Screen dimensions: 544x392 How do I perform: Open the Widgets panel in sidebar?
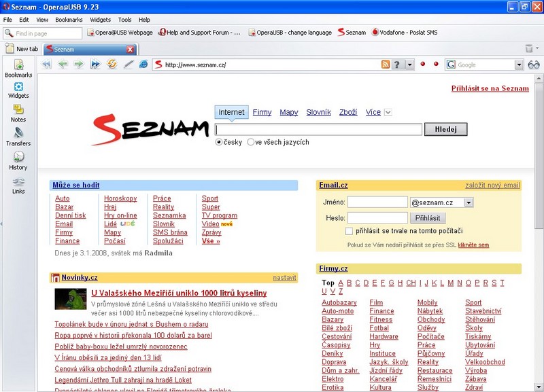click(x=18, y=90)
